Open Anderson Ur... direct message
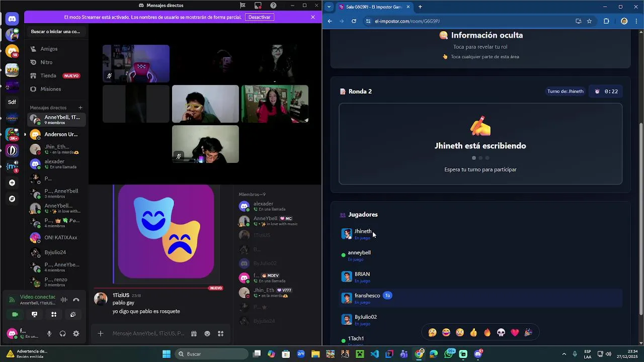The height and width of the screenshot is (362, 644). click(56, 135)
